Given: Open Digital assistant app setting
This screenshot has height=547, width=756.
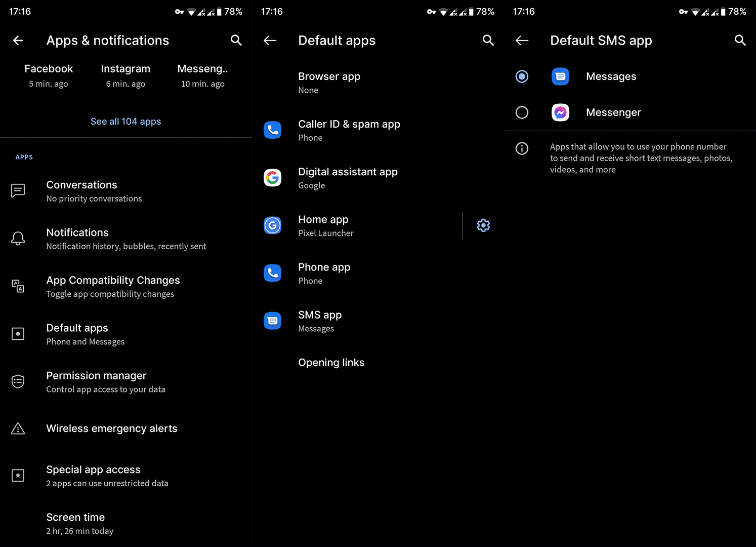Looking at the screenshot, I should point(378,178).
